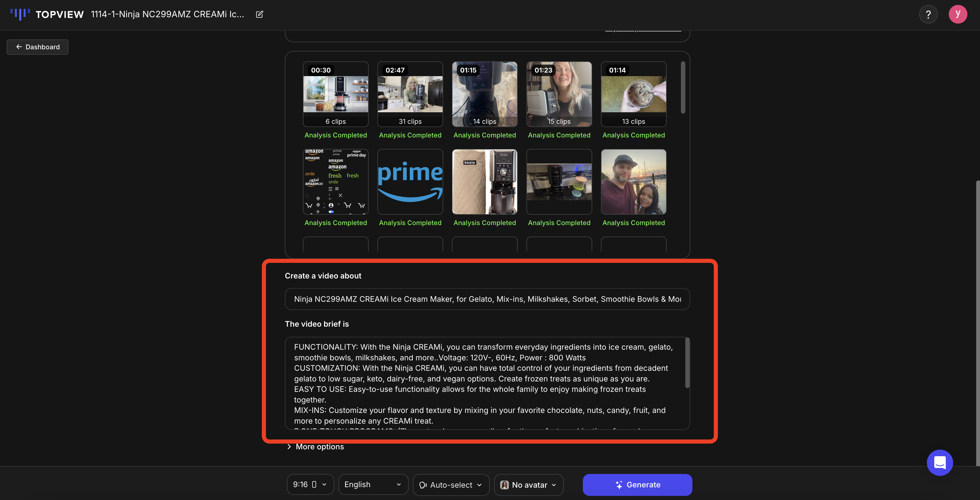Screen dimensions: 980x500
Task: Click the video brief scrollbar
Action: (687, 363)
